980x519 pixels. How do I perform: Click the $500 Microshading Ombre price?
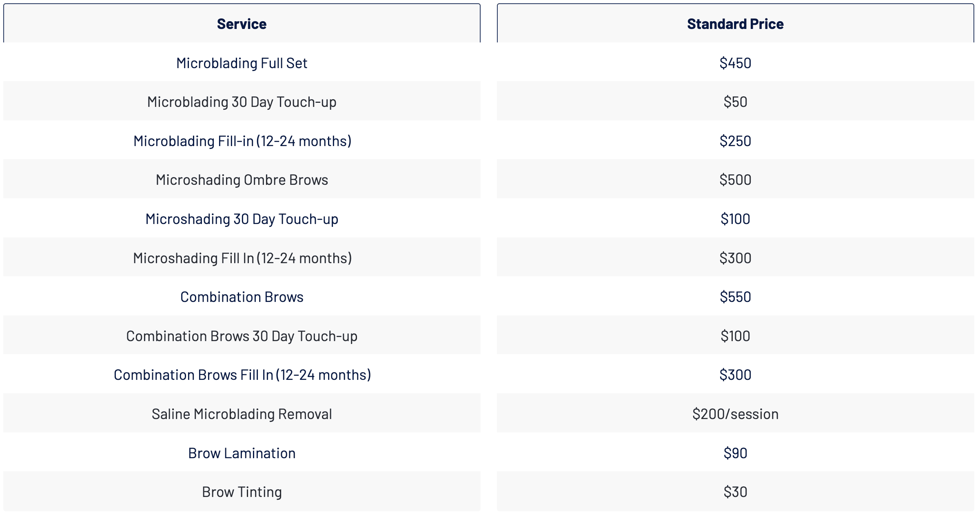pos(735,180)
